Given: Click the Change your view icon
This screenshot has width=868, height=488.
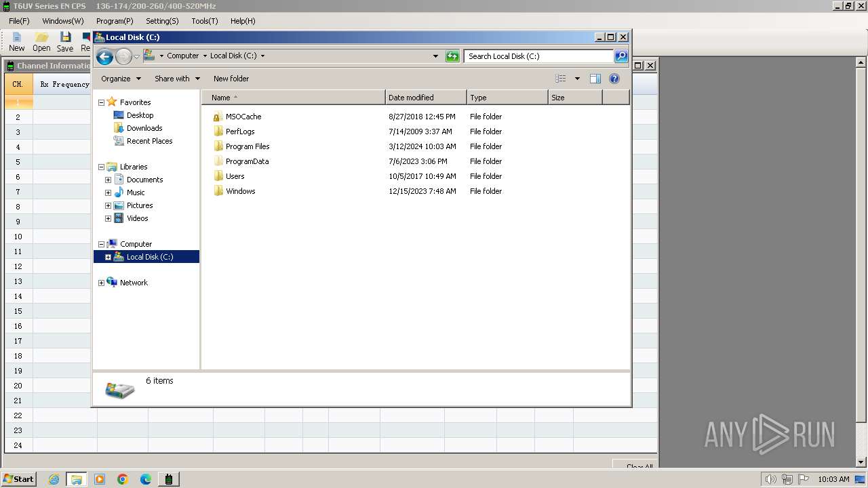Looking at the screenshot, I should (561, 79).
